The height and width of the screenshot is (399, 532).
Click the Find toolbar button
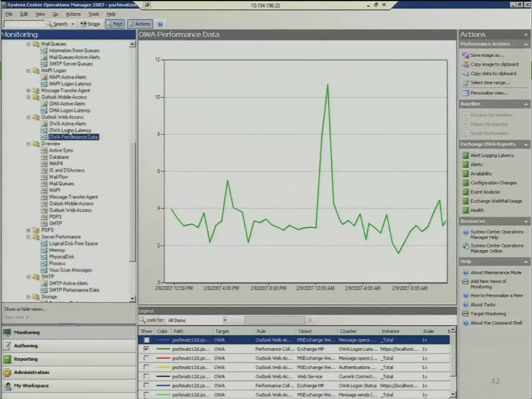pyautogui.click(x=115, y=24)
